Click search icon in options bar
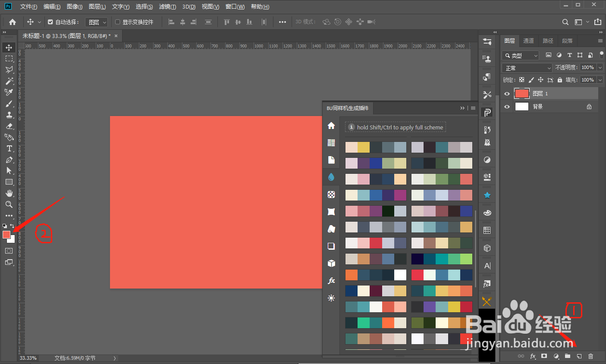Viewport: 606px width, 364px height. pos(565,22)
